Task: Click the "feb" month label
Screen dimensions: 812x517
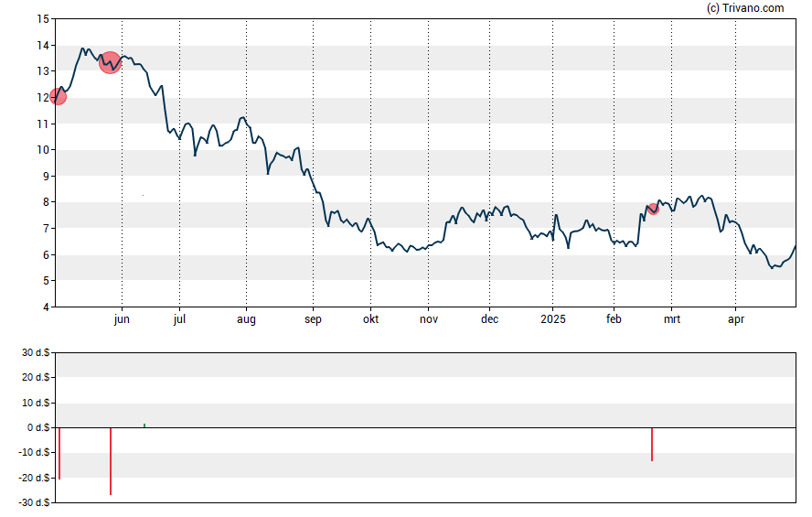Action: click(x=614, y=319)
